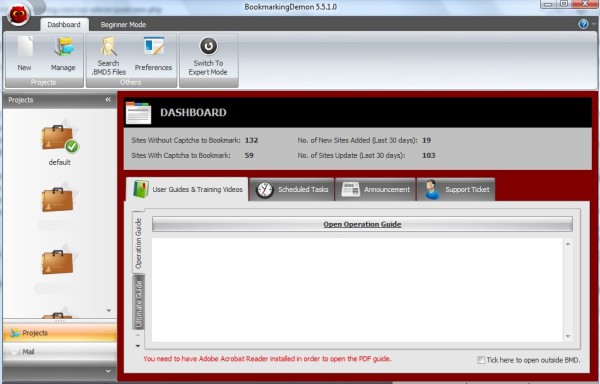Image resolution: width=600 pixels, height=384 pixels.
Task: Create a New project
Action: pyautogui.click(x=24, y=54)
